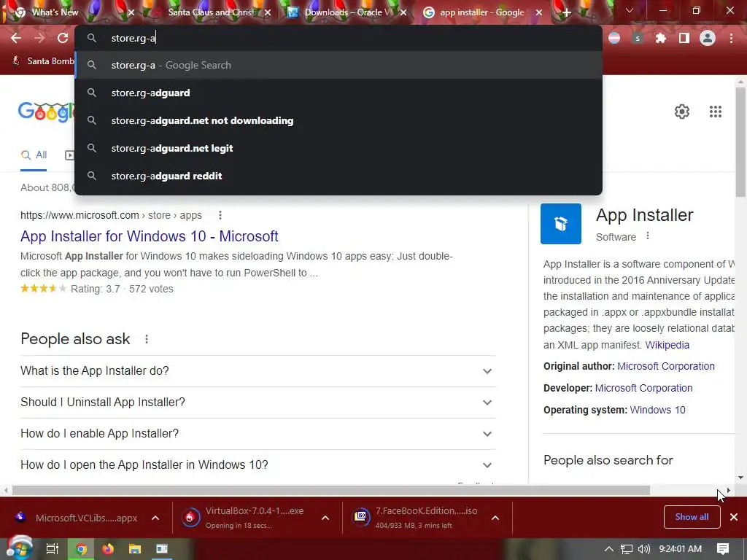Close the Santa Claus and Christmas tab
The height and width of the screenshot is (560, 747).
(268, 13)
